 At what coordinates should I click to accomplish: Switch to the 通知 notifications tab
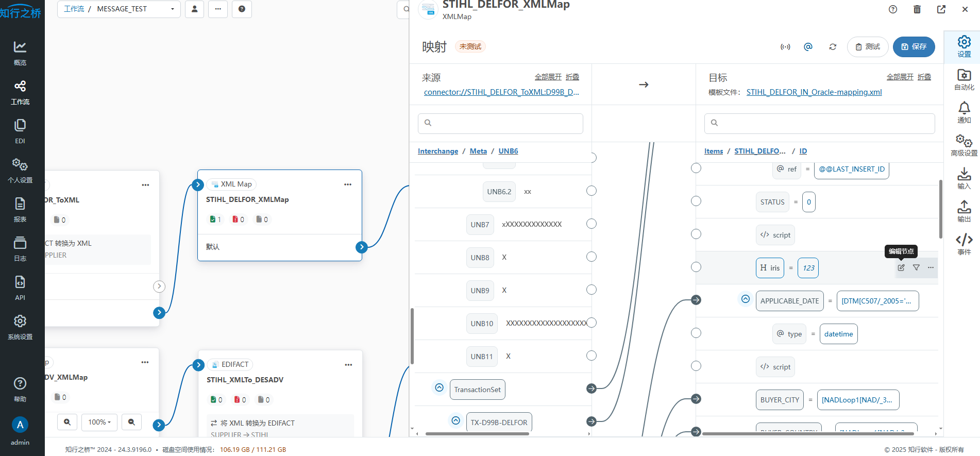[964, 112]
